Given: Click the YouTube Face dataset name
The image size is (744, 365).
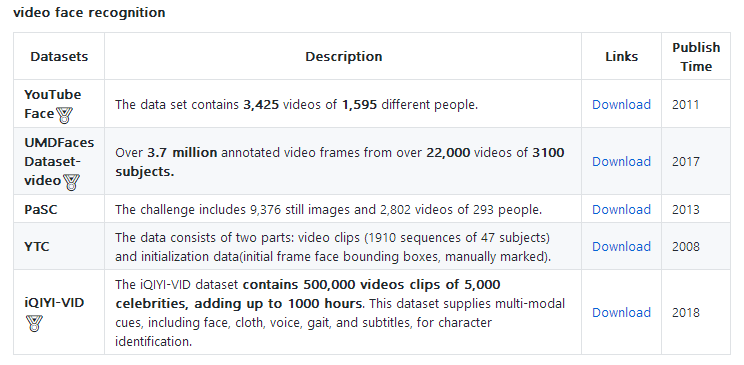Looking at the screenshot, I should tap(52, 104).
